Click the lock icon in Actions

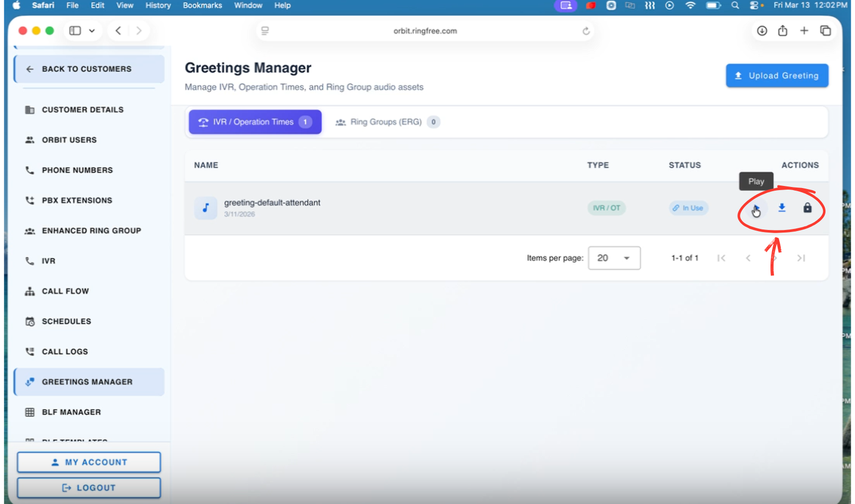[x=807, y=208]
